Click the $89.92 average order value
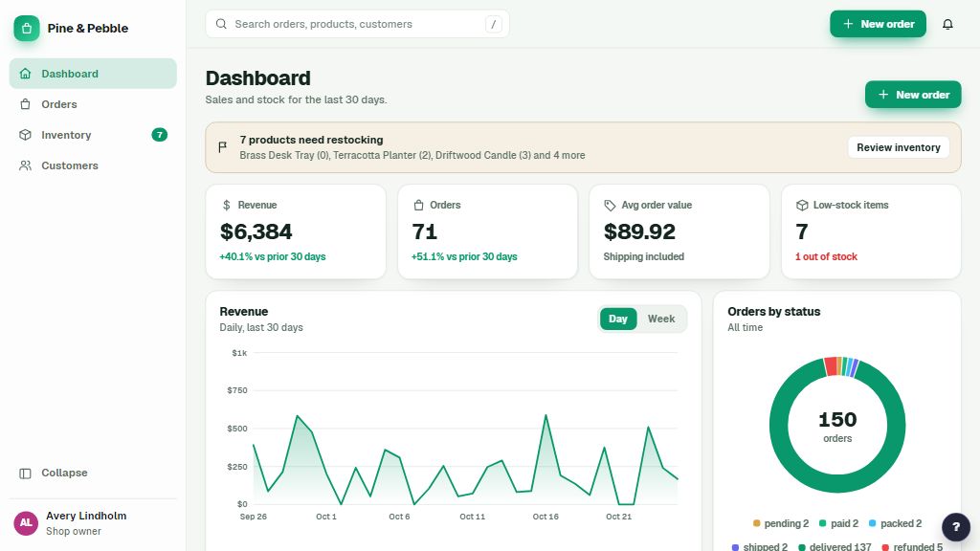This screenshot has width=980, height=551. (x=639, y=231)
